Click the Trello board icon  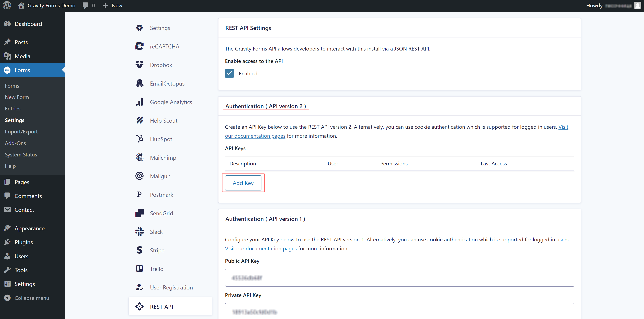pyautogui.click(x=139, y=268)
